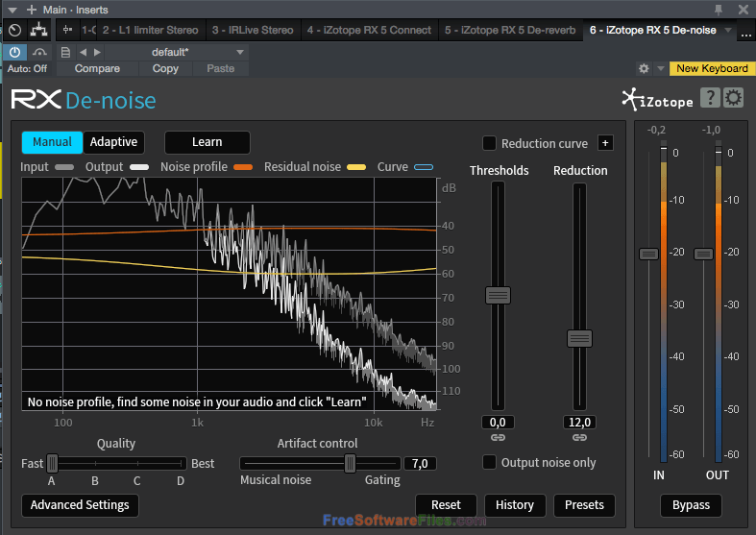Enable Output noise only checkbox
This screenshot has width=756, height=535.
click(x=489, y=462)
